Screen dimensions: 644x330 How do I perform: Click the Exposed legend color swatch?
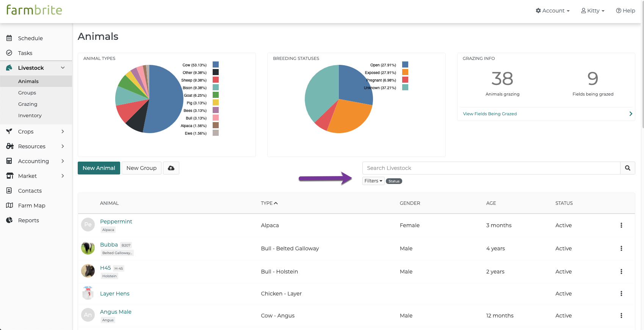(405, 72)
